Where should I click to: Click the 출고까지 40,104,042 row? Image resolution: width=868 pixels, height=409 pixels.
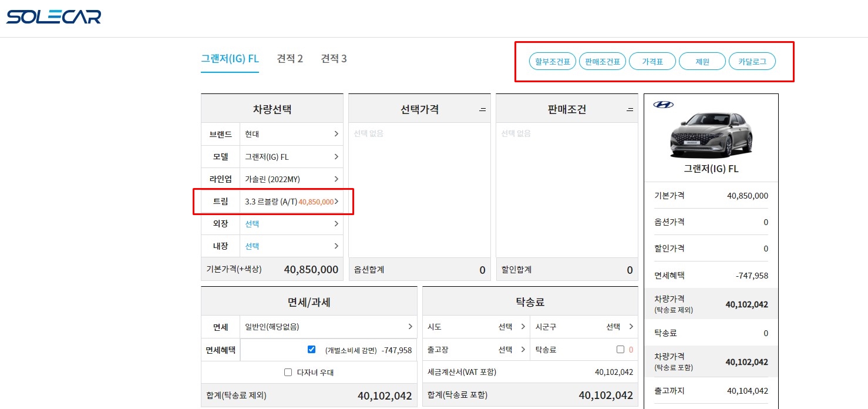click(x=711, y=391)
